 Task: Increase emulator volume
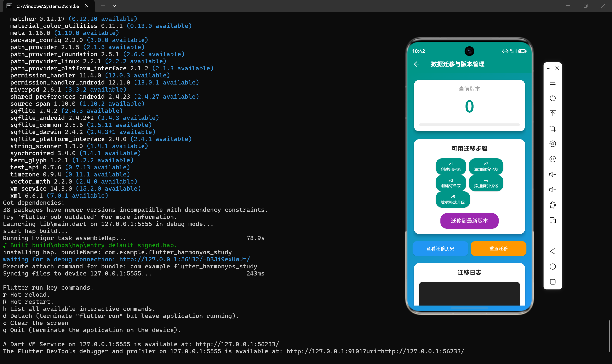click(x=553, y=174)
